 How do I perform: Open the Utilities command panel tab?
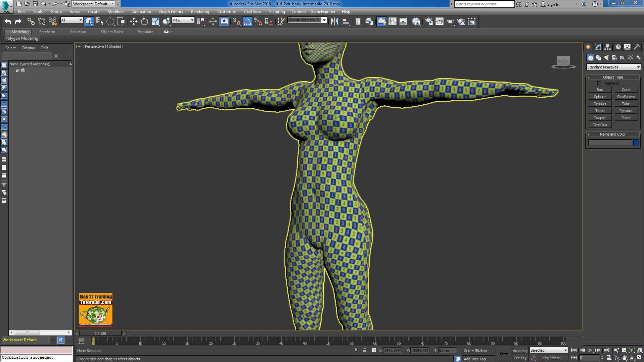click(637, 47)
